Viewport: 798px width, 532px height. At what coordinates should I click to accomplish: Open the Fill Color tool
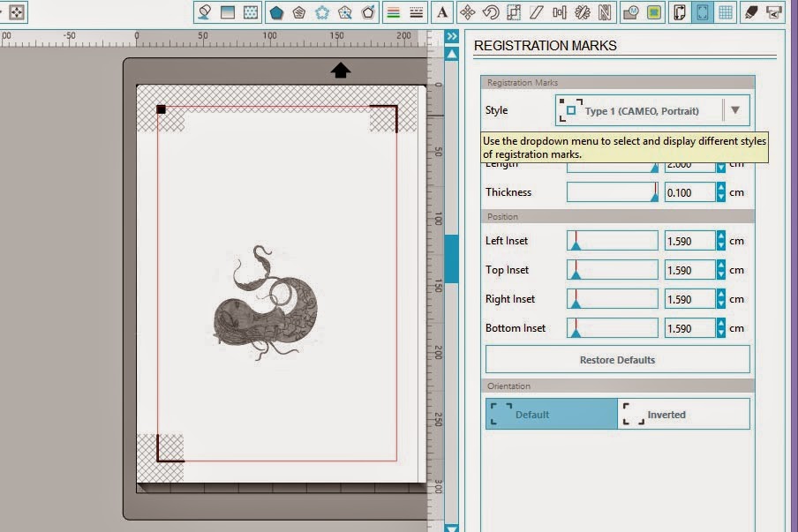205,12
